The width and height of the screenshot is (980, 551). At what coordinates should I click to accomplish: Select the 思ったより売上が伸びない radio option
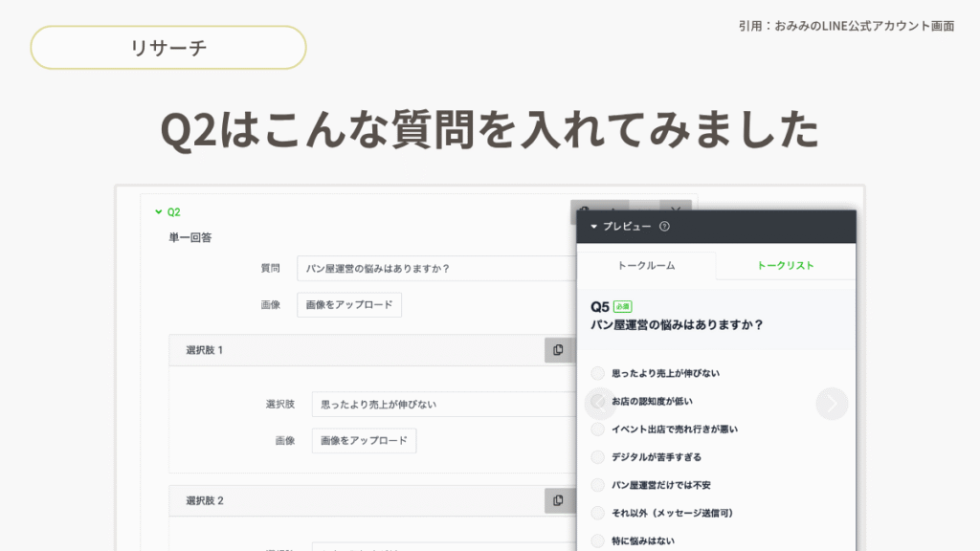598,373
